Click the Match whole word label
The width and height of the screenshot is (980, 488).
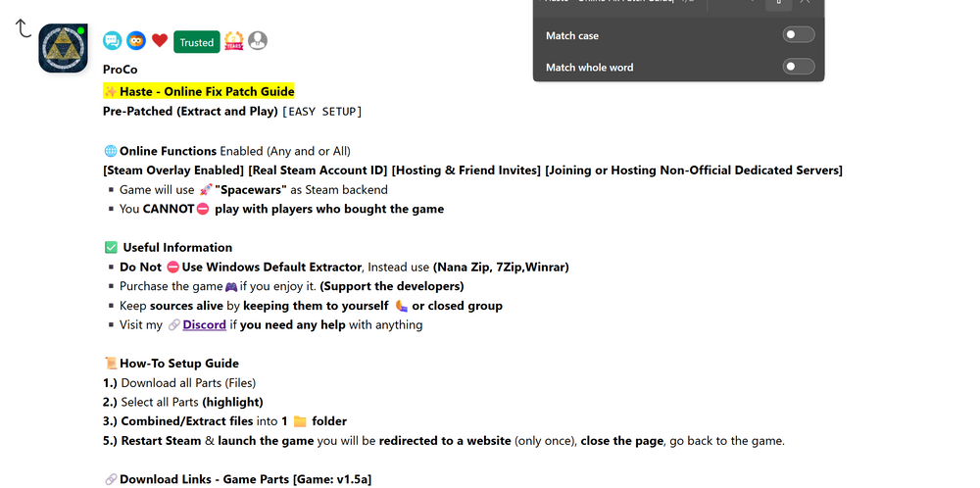589,67
